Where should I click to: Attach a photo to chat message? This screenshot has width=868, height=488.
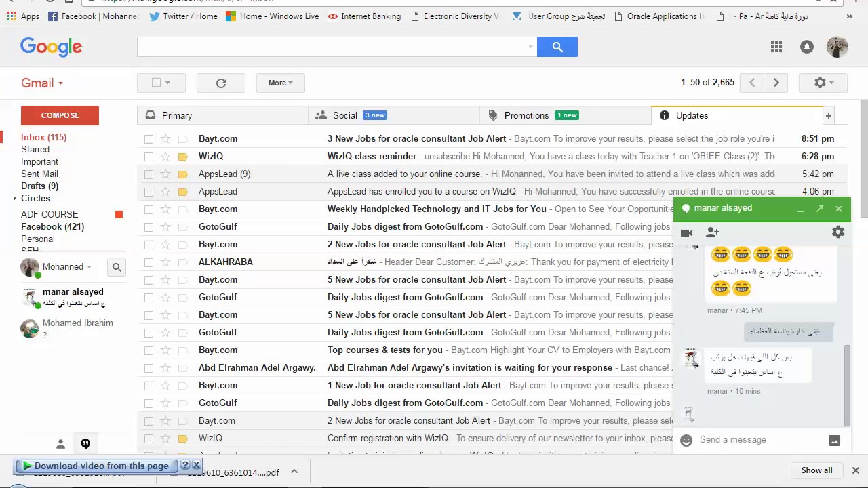[835, 441]
